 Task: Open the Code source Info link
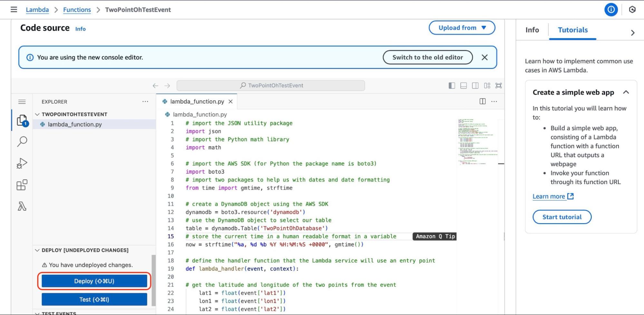tap(81, 29)
